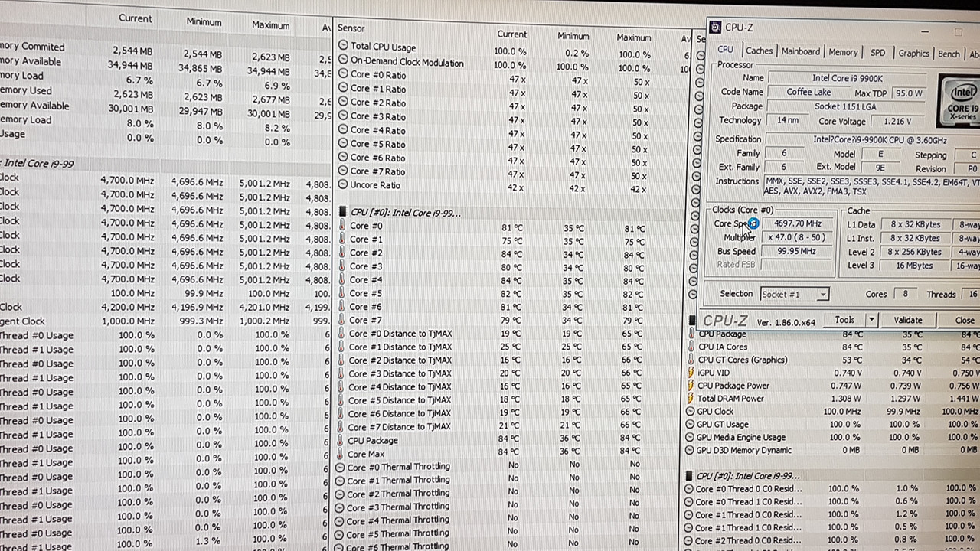Click the 1,000.0 MHz current value in left panel
Screen dimensions: 980x551
127,321
